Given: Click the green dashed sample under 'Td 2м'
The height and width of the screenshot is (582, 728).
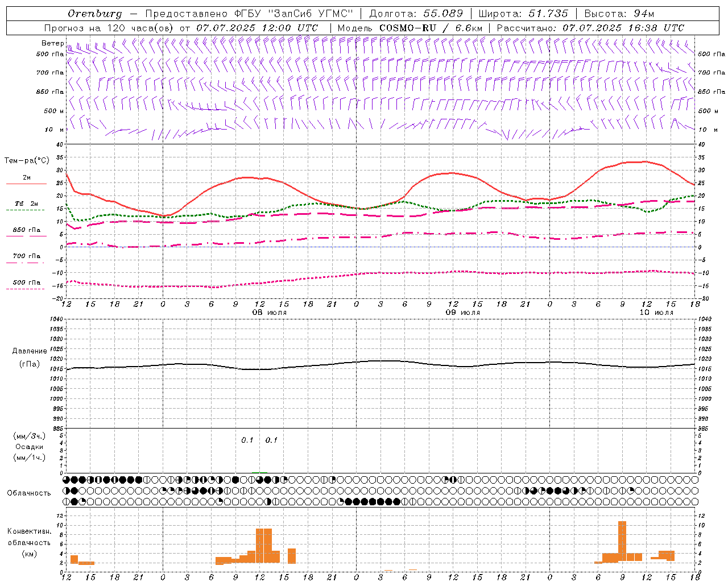Looking at the screenshot, I should point(25,210).
